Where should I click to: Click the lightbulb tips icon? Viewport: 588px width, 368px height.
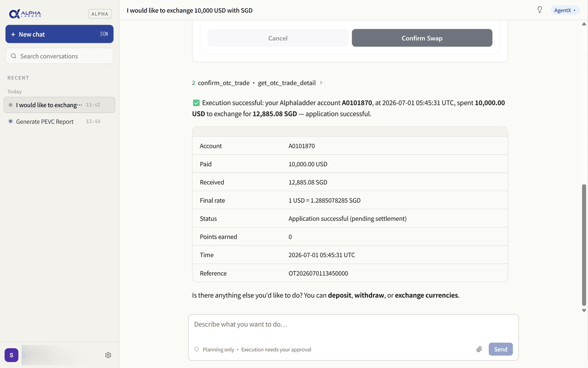pos(540,10)
